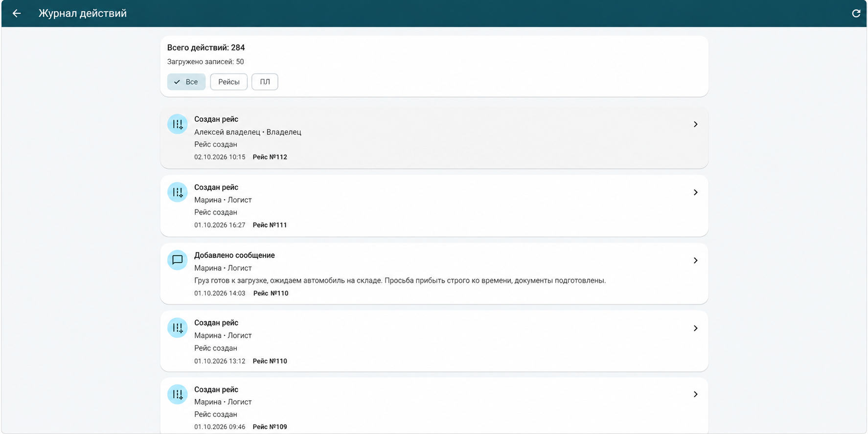868x434 pixels.
Task: Click the Рейс №110 label beside 01.10.2026 13:12
Action: [270, 361]
